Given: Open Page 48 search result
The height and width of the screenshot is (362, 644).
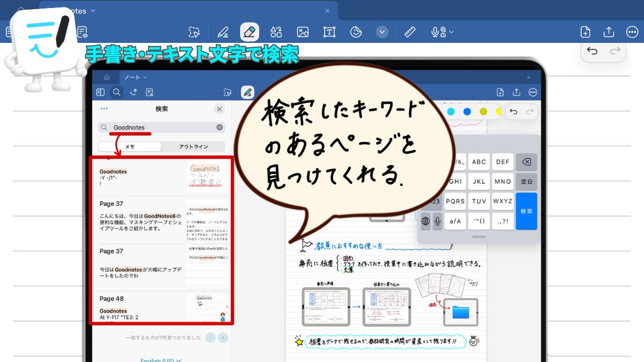Looking at the screenshot, I should coord(162,307).
